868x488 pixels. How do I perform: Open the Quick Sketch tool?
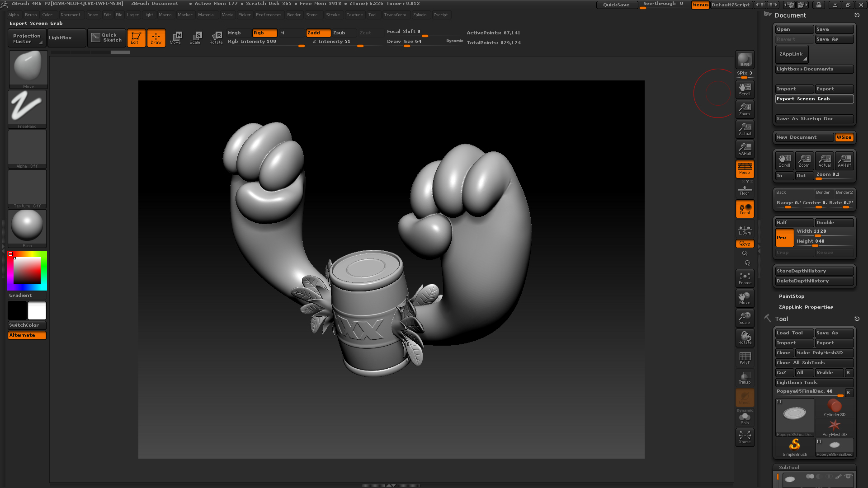[107, 38]
